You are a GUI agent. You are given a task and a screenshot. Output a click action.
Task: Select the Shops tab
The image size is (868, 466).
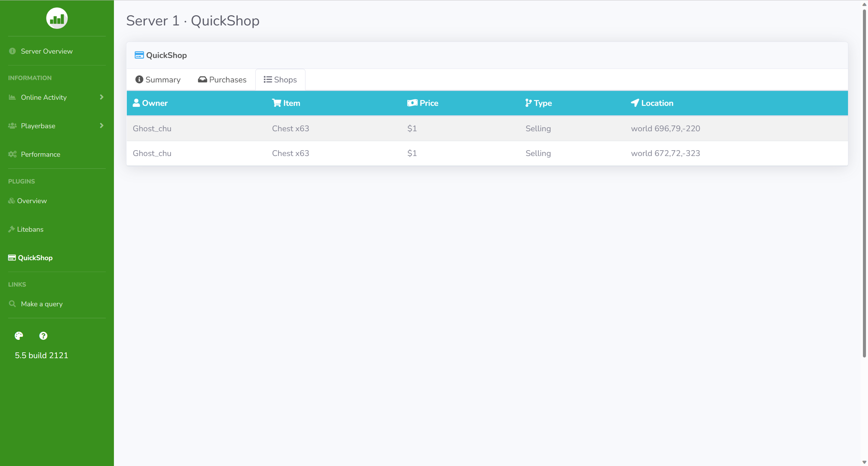(280, 80)
